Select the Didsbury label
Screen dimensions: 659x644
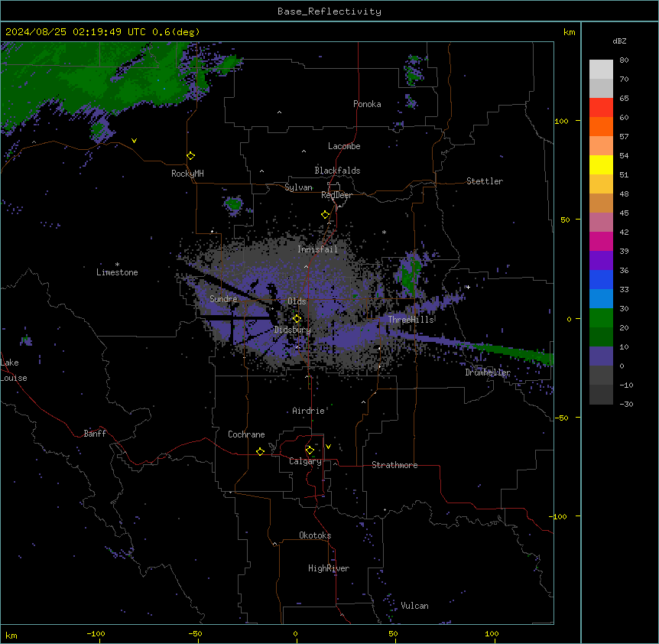293,330
